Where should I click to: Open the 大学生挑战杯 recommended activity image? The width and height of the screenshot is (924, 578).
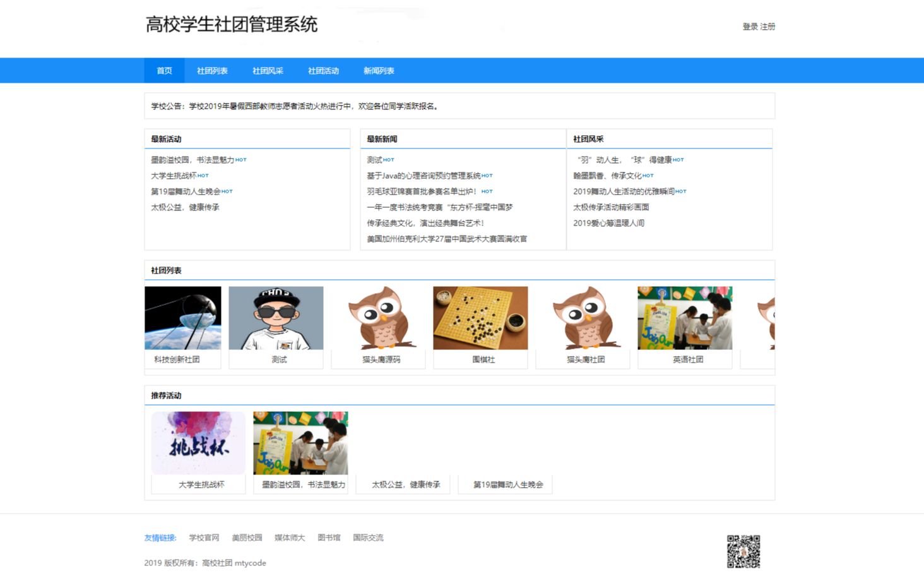point(198,442)
